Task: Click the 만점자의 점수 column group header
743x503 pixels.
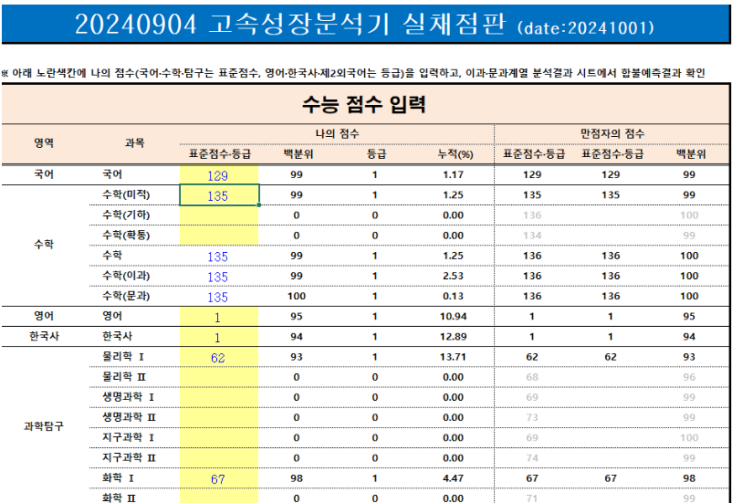Action: tap(612, 134)
